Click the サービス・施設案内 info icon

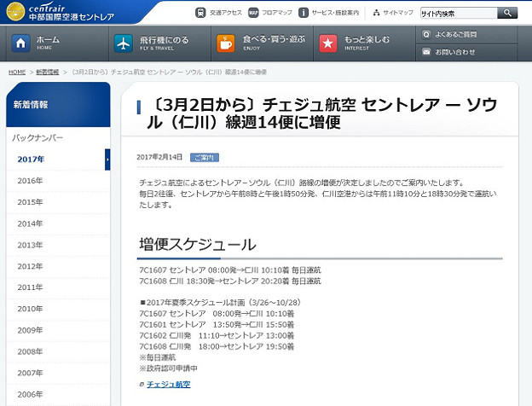click(x=303, y=13)
